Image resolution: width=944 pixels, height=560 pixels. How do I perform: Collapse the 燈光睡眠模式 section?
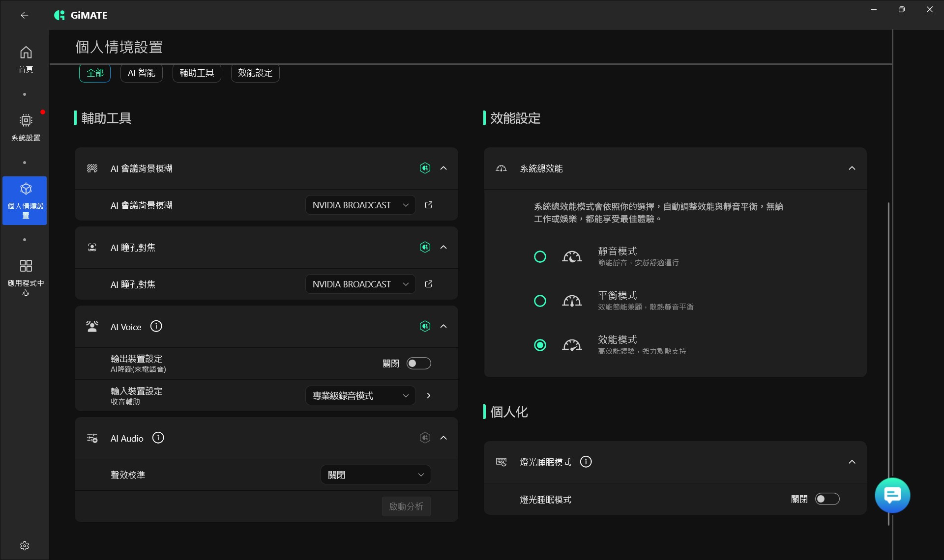click(852, 462)
